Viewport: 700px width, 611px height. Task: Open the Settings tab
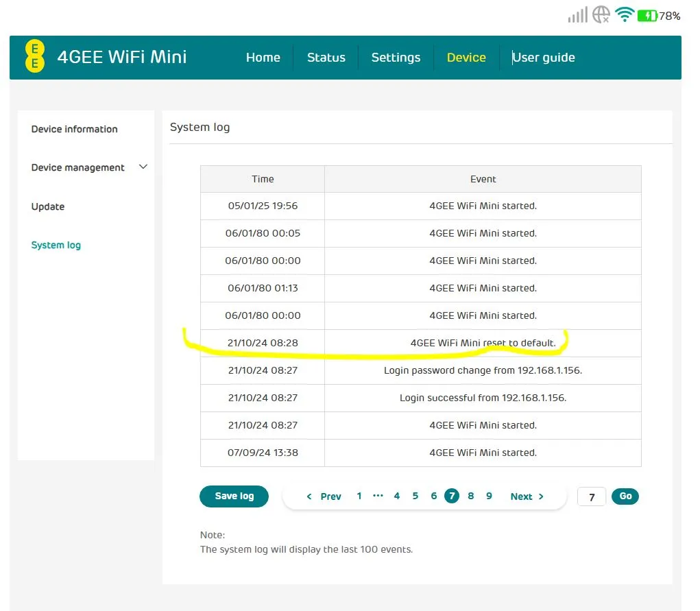click(396, 58)
